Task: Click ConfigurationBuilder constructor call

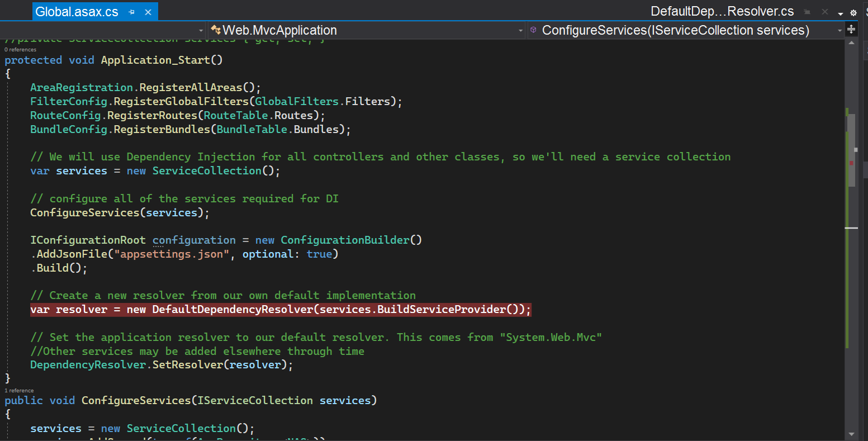Action: (x=345, y=240)
